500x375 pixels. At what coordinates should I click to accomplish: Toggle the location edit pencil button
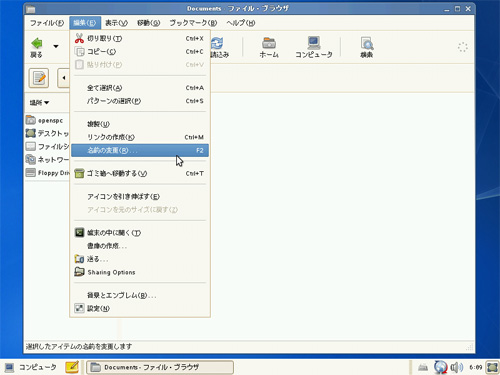39,78
